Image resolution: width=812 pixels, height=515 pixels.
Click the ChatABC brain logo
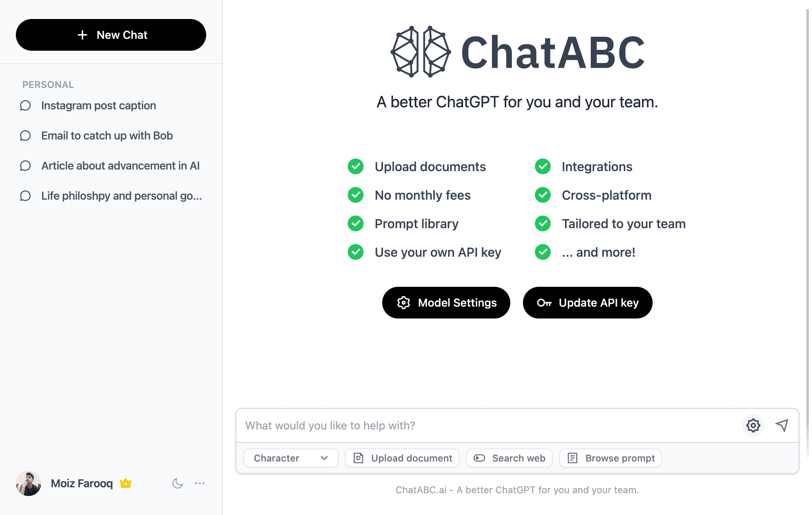420,52
